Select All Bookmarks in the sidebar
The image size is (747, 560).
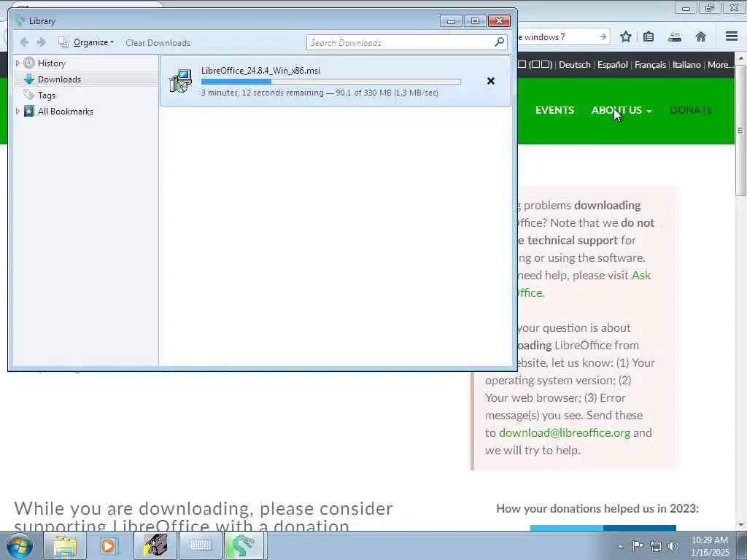pyautogui.click(x=65, y=112)
